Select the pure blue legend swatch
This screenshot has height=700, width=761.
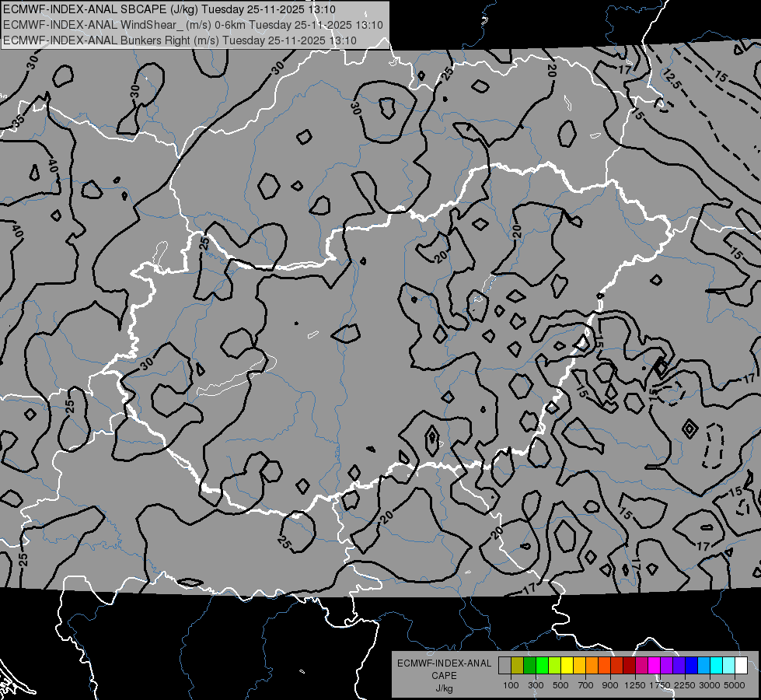point(692,666)
